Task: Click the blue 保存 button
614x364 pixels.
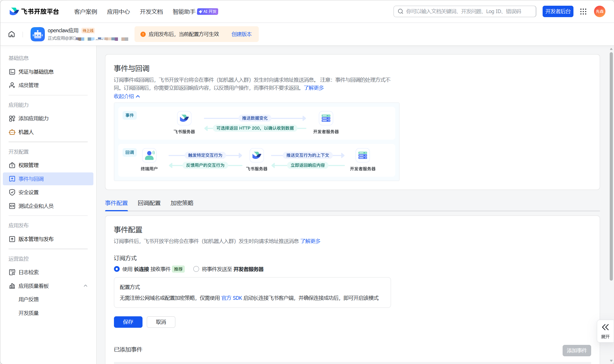Action: tap(128, 322)
